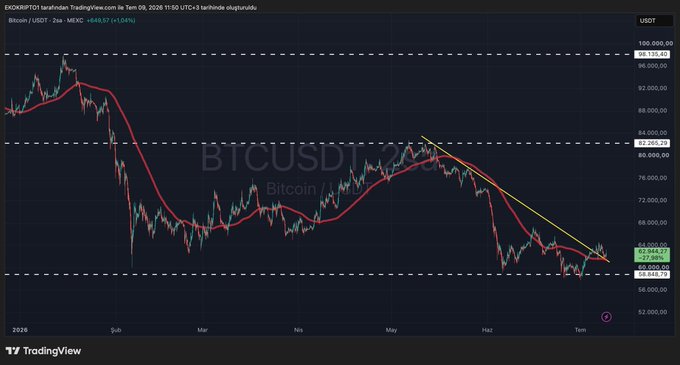Image resolution: width=680 pixels, height=365 pixels.
Task: Click the 82.265,29 price label
Action: [652, 143]
